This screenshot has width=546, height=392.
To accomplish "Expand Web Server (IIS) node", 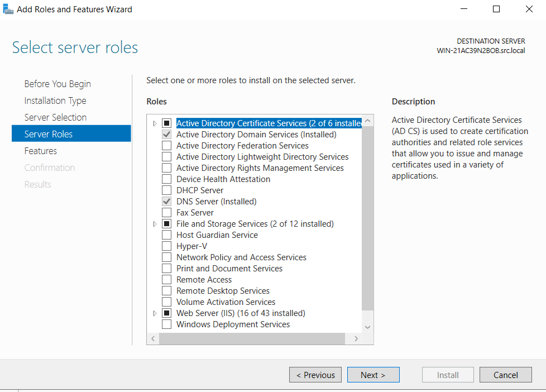I will coord(155,313).
